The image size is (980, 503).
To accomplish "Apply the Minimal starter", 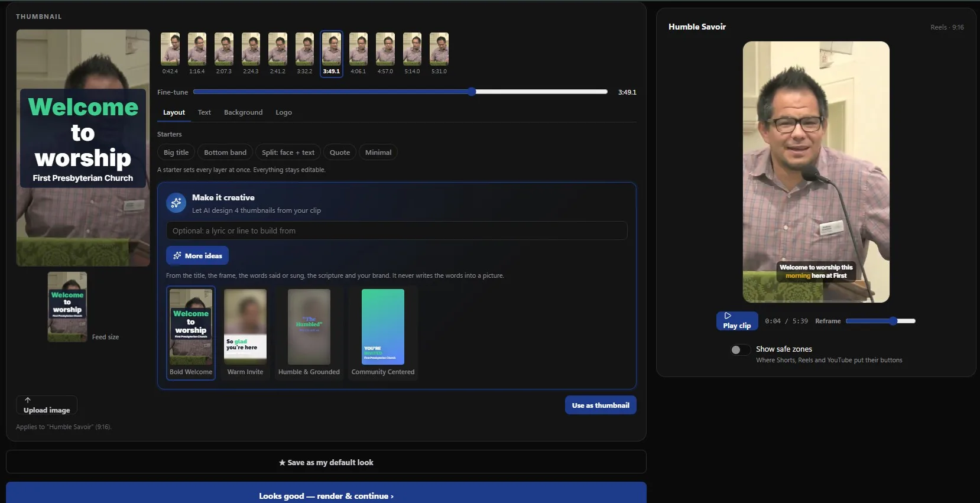I will click(378, 152).
